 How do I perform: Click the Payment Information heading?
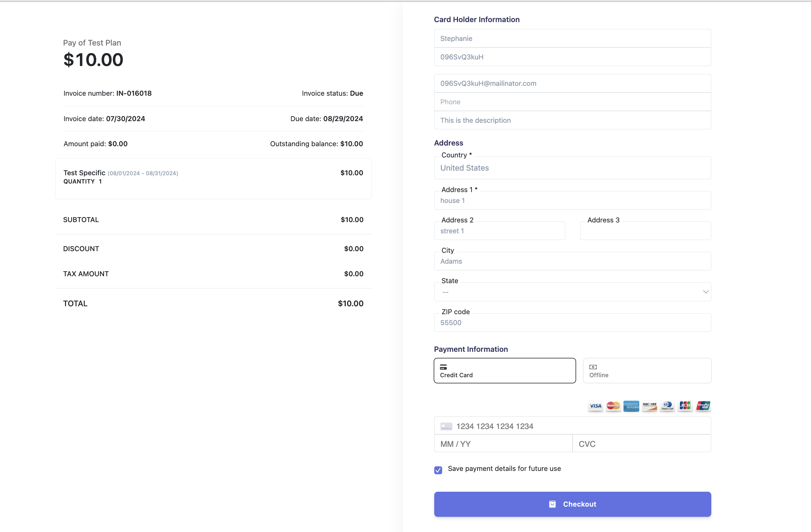click(x=471, y=349)
